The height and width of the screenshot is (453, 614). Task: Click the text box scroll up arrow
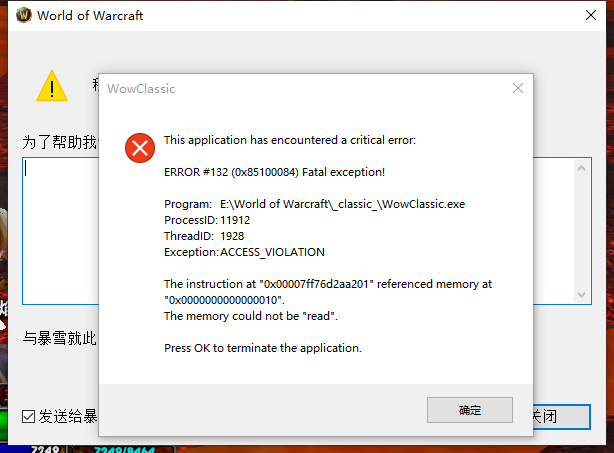point(583,168)
